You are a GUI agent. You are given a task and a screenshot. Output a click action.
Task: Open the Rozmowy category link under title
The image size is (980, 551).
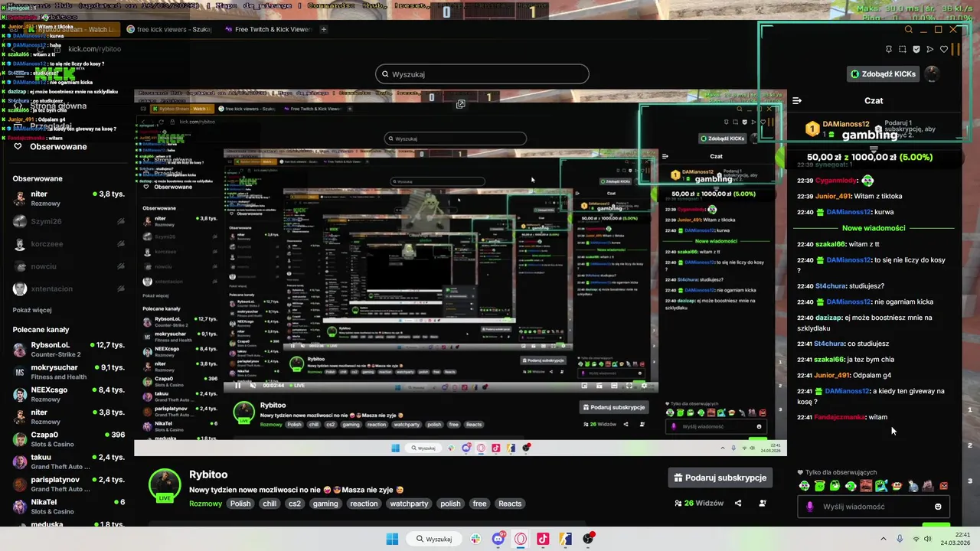(205, 504)
